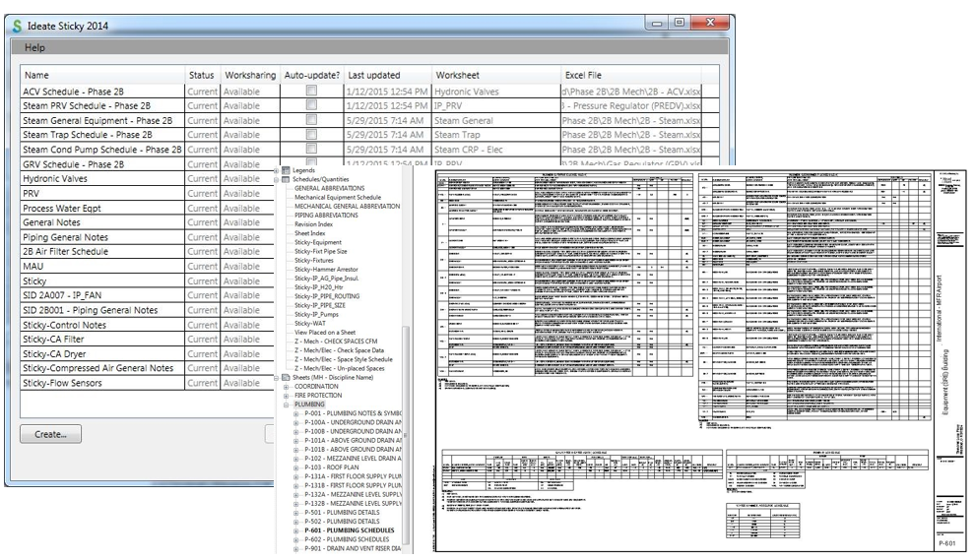The image size is (975, 560).
Task: Expand the Legends node in project browser
Action: coord(278,170)
